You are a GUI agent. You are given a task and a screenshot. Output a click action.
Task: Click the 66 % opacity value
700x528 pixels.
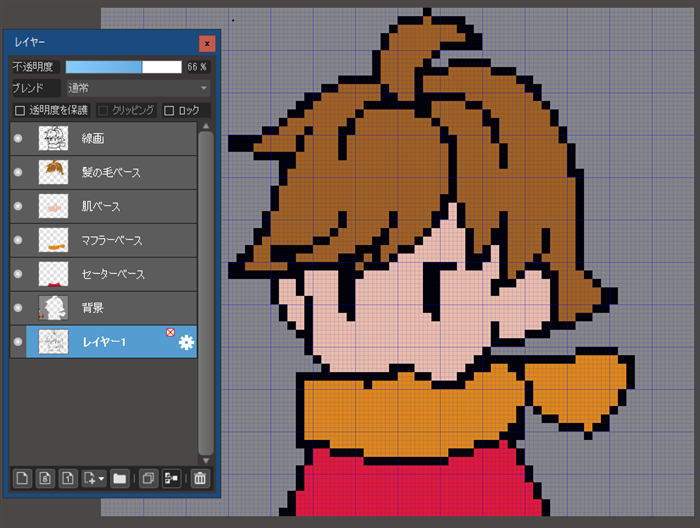coord(197,67)
